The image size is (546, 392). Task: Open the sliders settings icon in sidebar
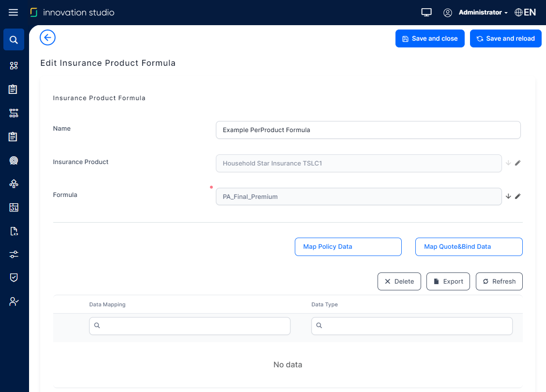point(14,254)
